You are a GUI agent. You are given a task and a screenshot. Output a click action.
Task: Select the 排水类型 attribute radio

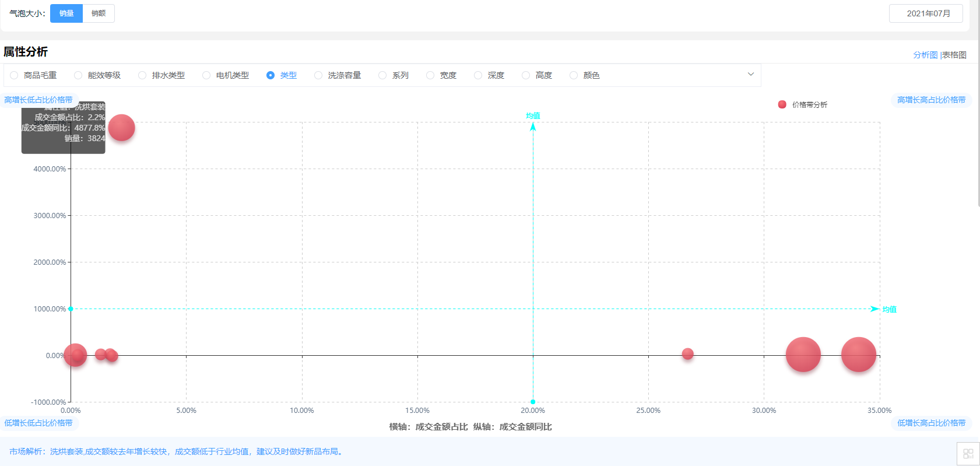click(142, 75)
